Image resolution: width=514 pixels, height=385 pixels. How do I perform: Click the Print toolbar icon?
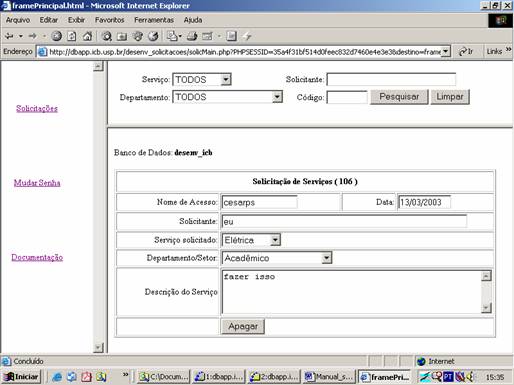coord(192,36)
